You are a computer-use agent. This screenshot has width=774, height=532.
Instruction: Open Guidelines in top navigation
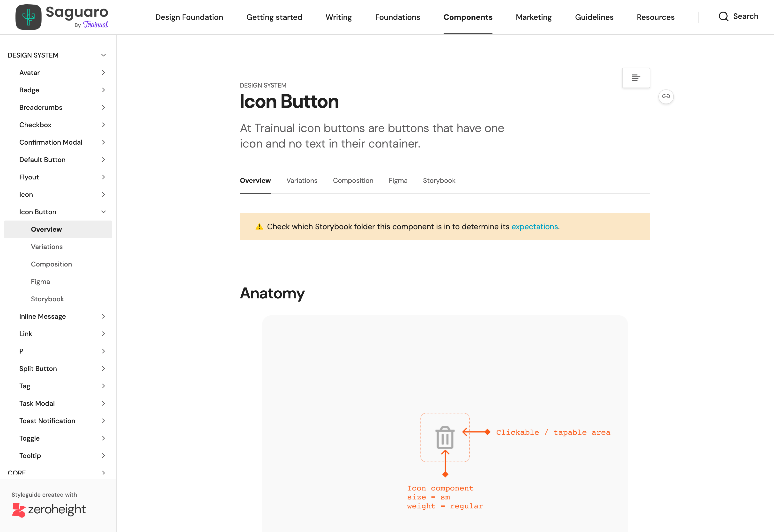594,17
